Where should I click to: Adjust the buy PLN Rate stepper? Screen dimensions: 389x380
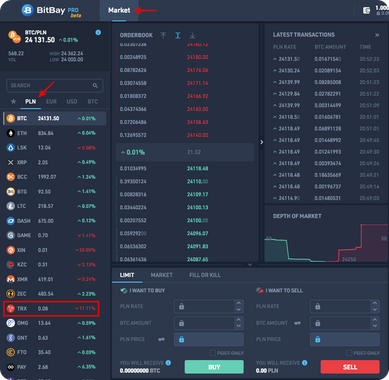[x=239, y=306]
